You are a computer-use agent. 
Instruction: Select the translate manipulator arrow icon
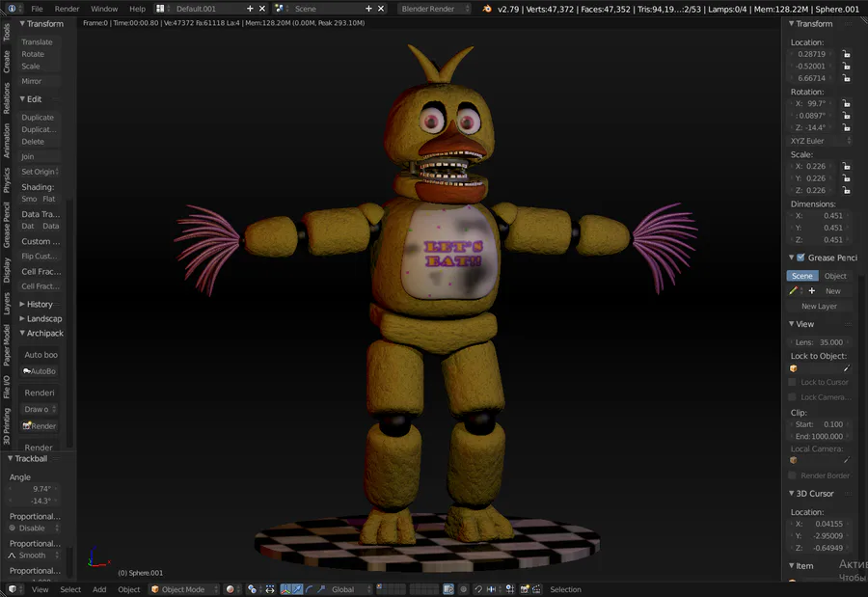tap(297, 589)
